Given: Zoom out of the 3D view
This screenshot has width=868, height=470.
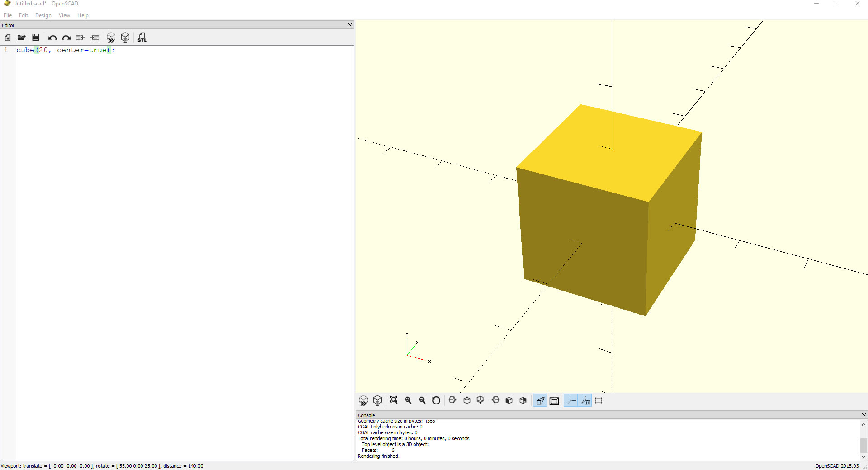Looking at the screenshot, I should [422, 400].
